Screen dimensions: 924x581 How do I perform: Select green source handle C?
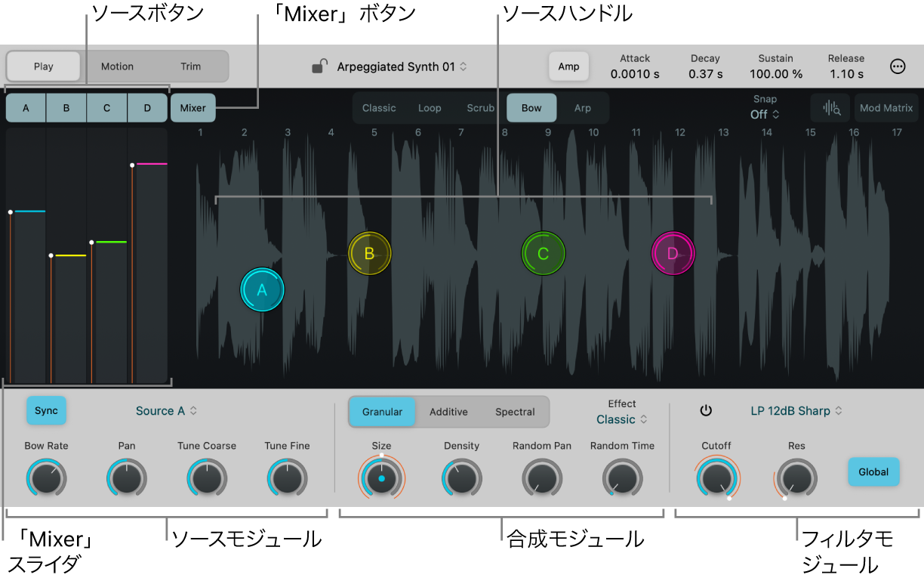coord(543,253)
